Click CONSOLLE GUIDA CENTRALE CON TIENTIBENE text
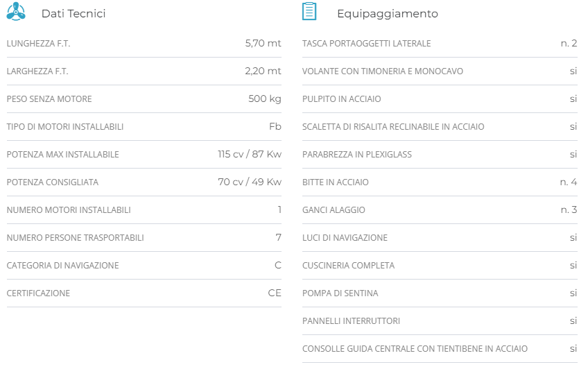588x376 pixels. pos(415,349)
